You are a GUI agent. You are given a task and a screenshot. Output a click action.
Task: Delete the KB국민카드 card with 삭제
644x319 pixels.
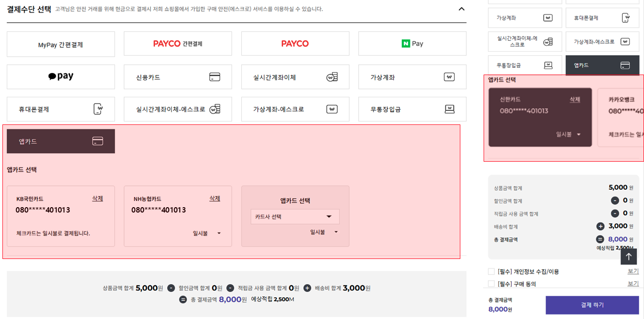[x=97, y=198]
